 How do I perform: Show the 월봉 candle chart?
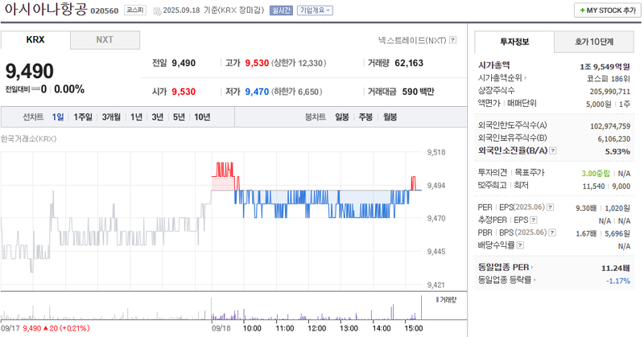coord(390,117)
